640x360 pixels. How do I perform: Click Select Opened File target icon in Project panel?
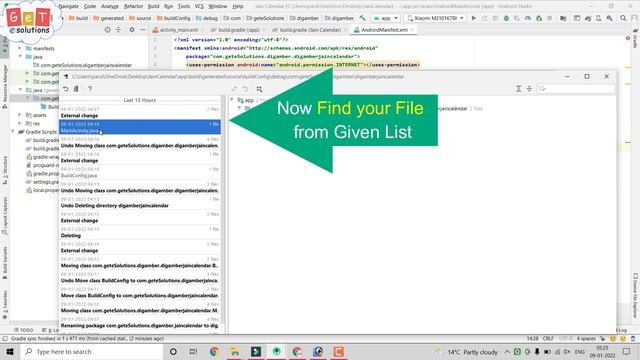click(x=107, y=30)
